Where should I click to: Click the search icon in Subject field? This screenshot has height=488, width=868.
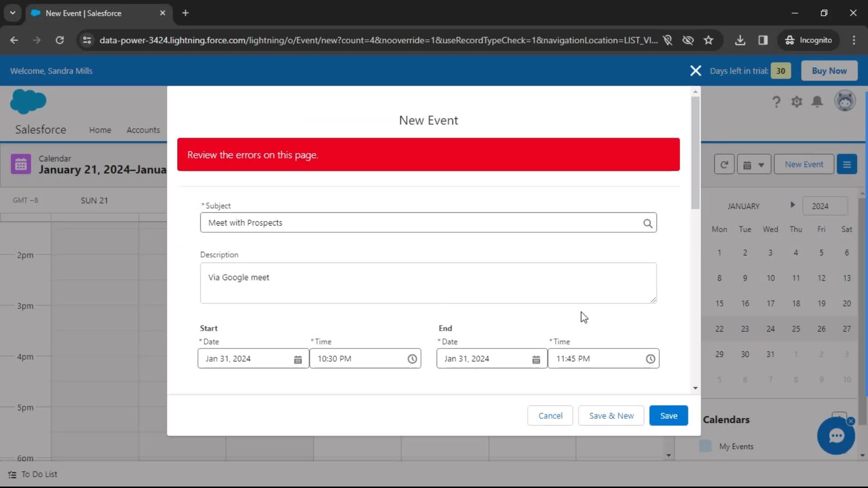tap(648, 223)
